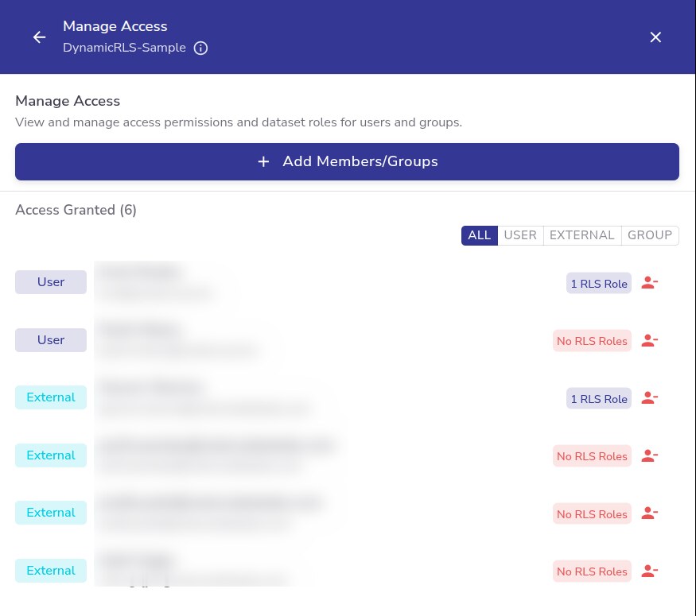Select the ALL filter tab
696x616 pixels.
(x=480, y=235)
